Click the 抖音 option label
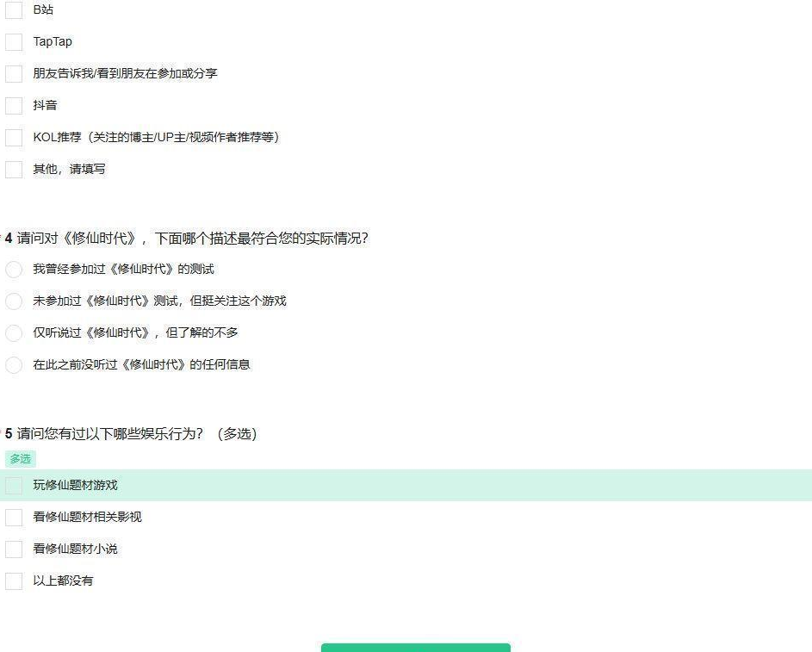The image size is (812, 652). (45, 106)
